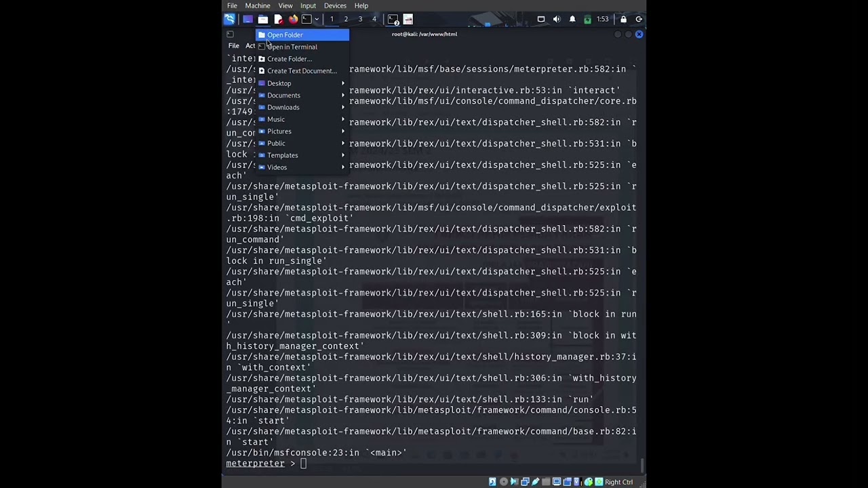Click the audio status bar icon
Viewport: 868px width, 488px height.
(515, 482)
